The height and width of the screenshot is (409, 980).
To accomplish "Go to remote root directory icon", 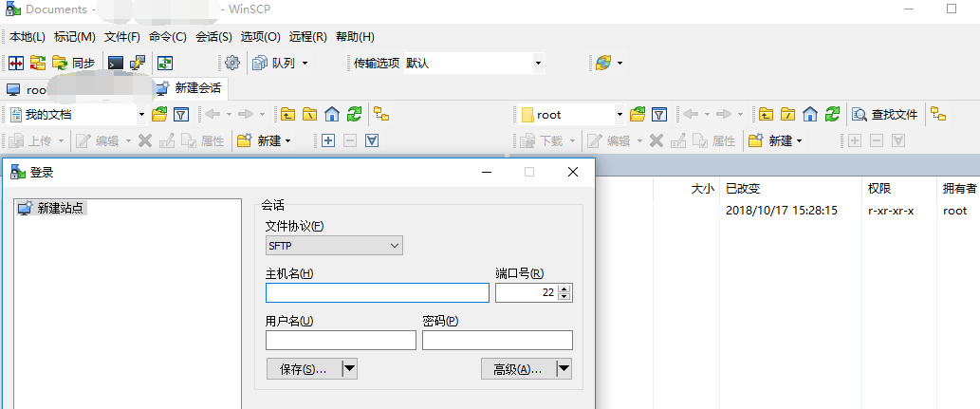I will coord(788,115).
